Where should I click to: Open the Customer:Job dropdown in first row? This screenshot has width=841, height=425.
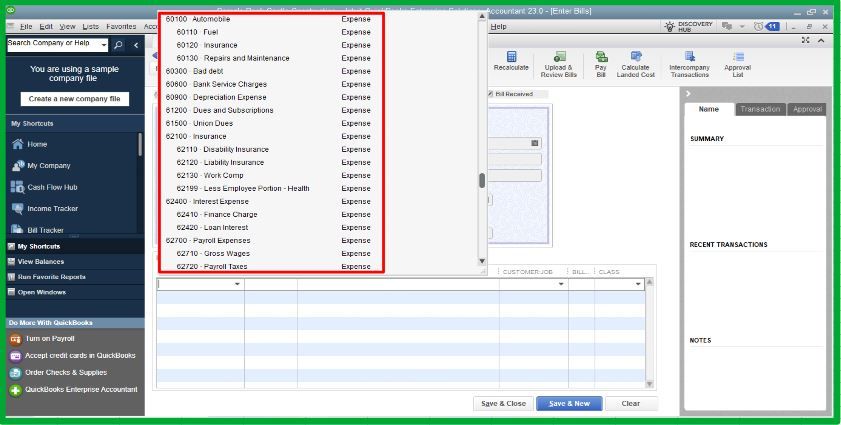pyautogui.click(x=562, y=284)
